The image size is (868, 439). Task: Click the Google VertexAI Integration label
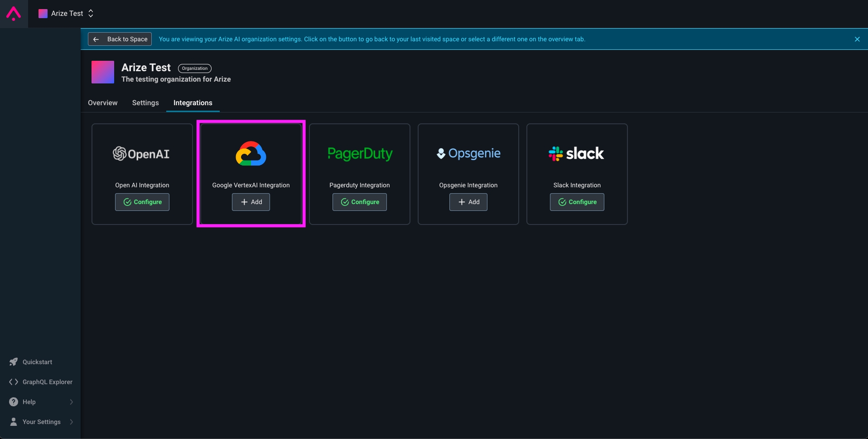(251, 185)
